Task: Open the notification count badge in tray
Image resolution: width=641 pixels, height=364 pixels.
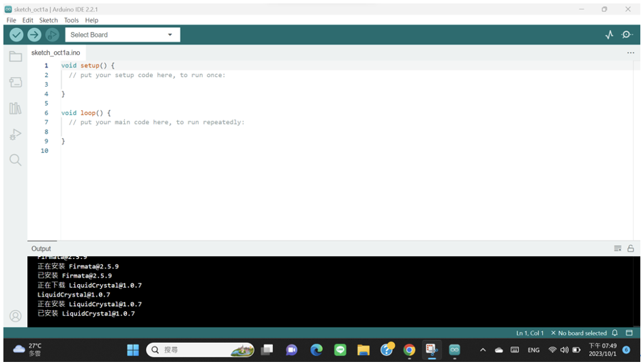Action: point(626,350)
